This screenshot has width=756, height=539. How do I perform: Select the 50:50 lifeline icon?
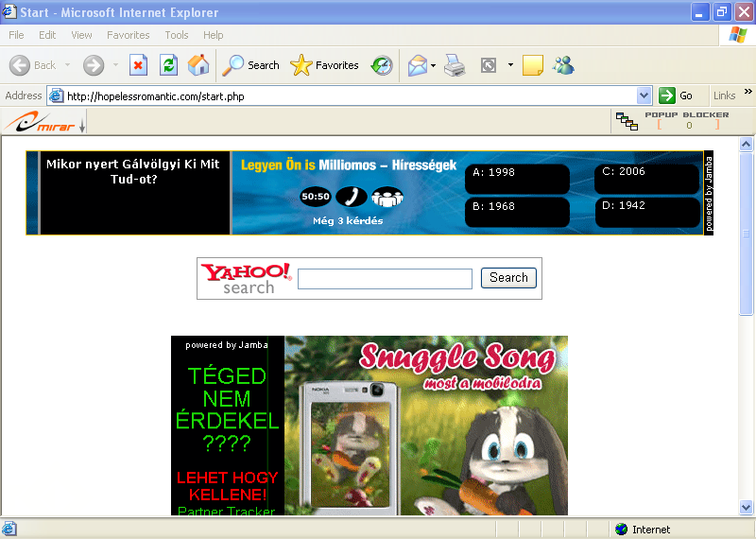316,197
